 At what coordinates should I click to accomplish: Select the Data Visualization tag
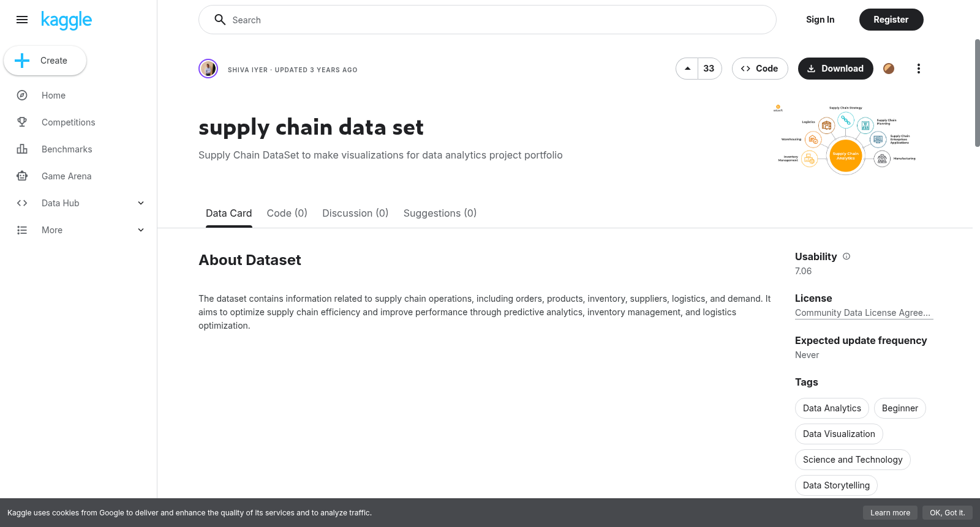(x=839, y=434)
